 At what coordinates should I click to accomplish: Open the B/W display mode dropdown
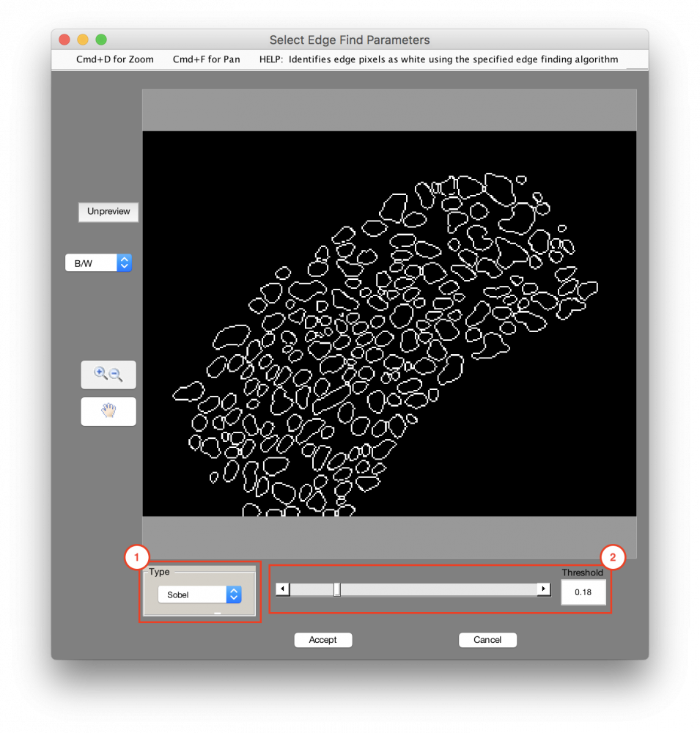tap(98, 262)
